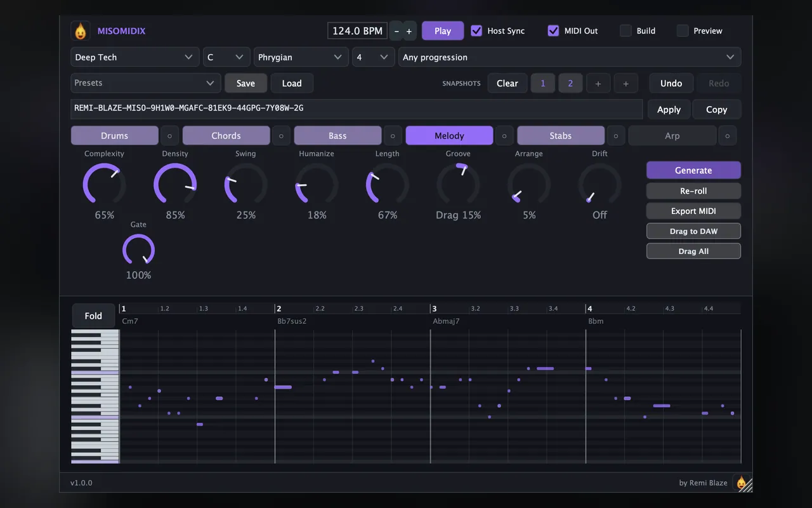Switch to the Stabs tab
Image resolution: width=812 pixels, height=508 pixels.
click(561, 136)
